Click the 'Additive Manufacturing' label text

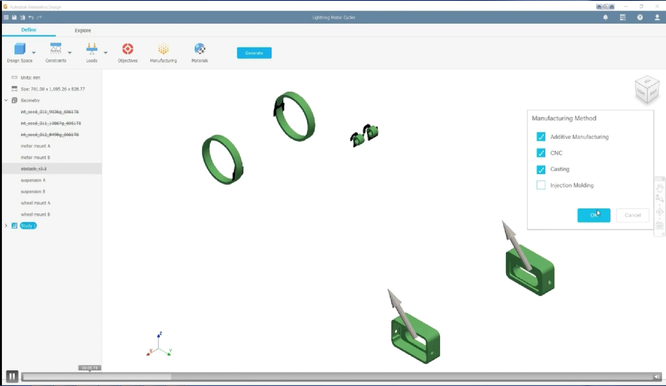579,137
